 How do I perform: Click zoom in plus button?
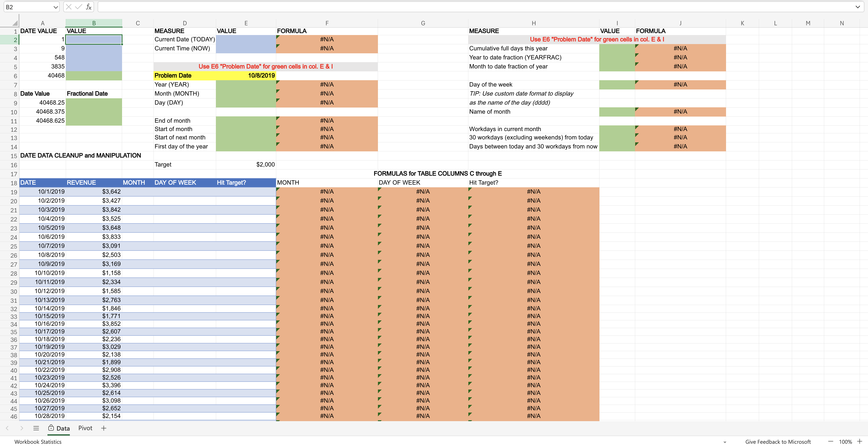point(860,441)
